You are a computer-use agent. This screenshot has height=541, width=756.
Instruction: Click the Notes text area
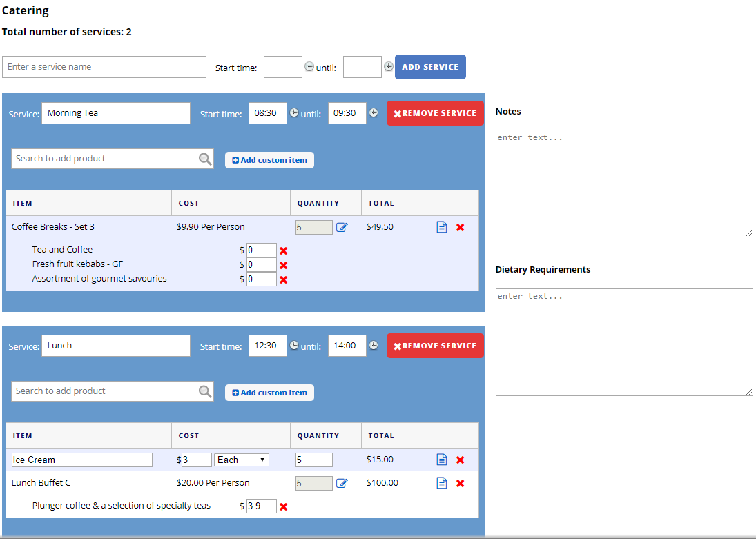pos(624,184)
